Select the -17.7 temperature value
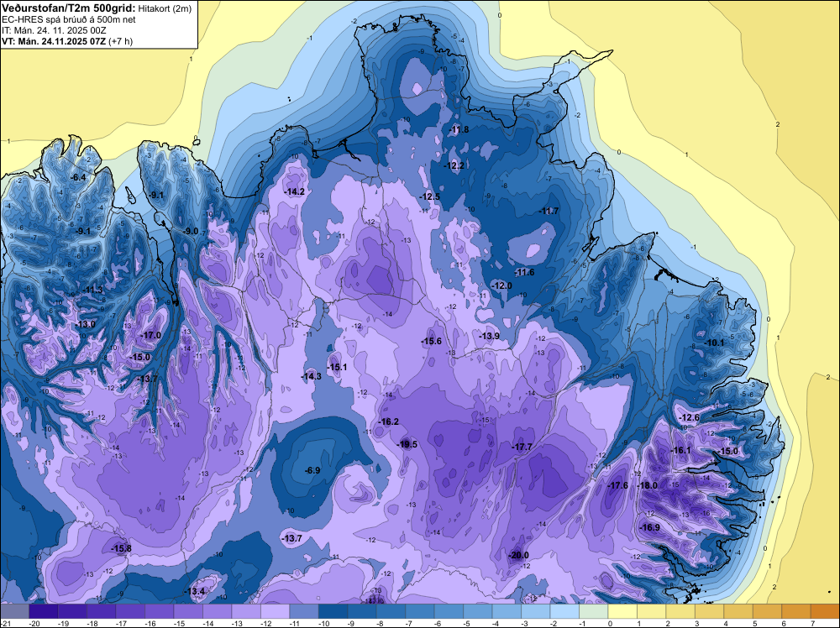840x628 pixels. point(522,447)
